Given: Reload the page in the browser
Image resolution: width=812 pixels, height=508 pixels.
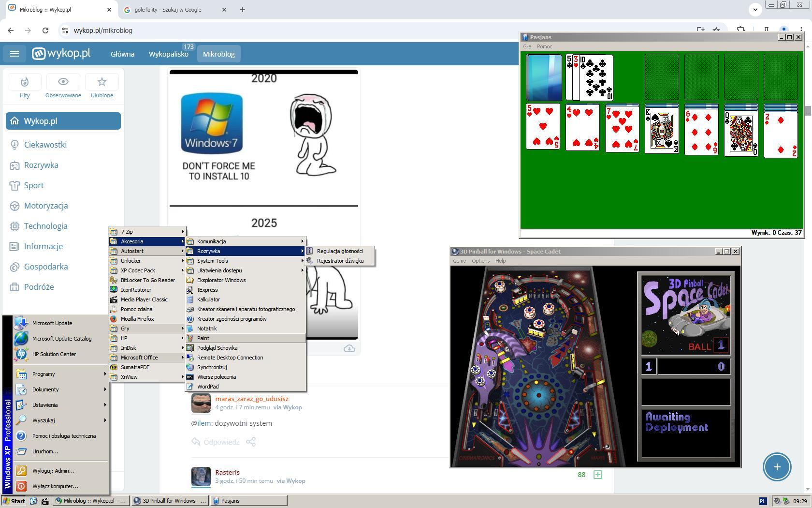Looking at the screenshot, I should point(45,30).
